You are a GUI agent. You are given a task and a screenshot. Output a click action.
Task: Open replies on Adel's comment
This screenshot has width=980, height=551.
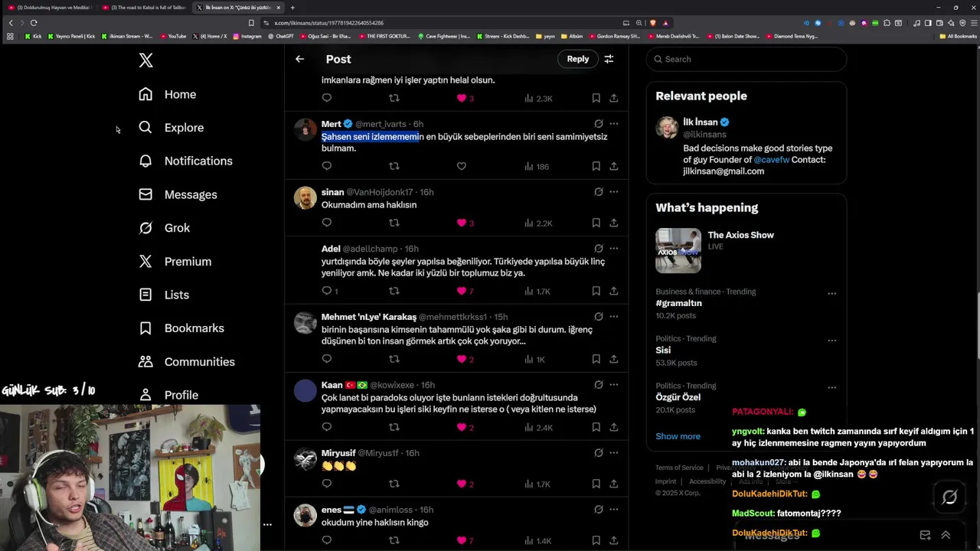tap(330, 291)
